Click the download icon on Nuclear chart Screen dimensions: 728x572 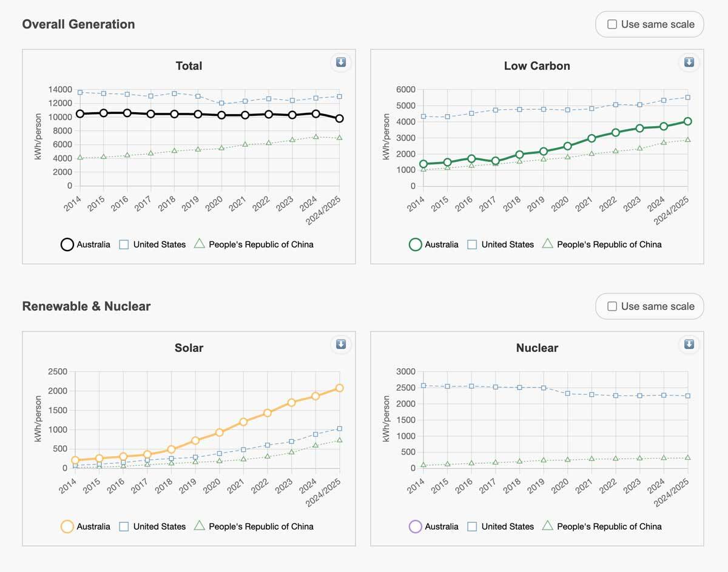point(689,345)
